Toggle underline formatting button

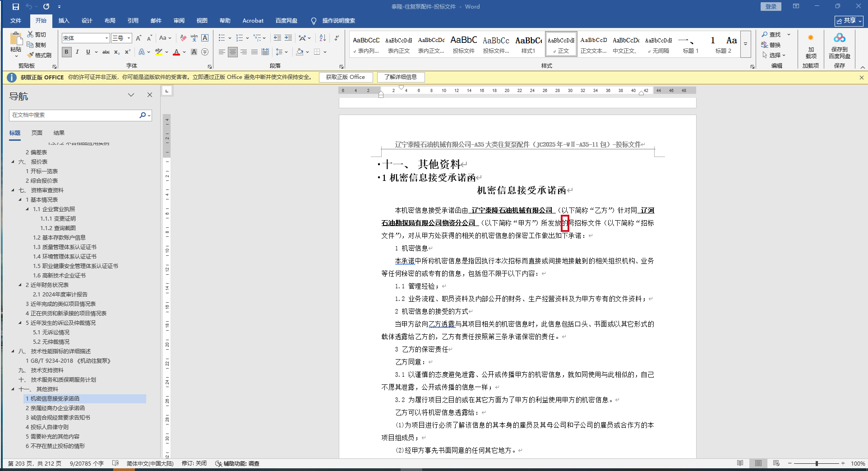pos(88,52)
